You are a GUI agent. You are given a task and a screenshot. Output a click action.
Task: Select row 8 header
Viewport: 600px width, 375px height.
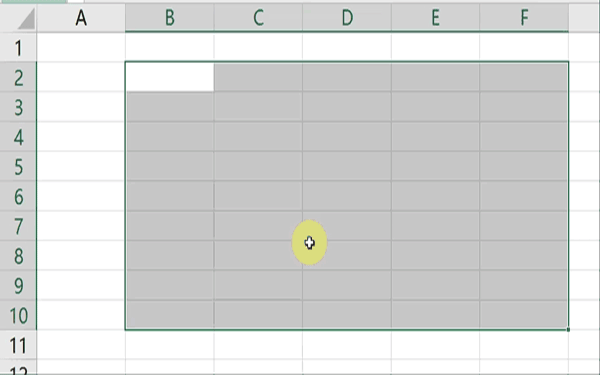[18, 255]
